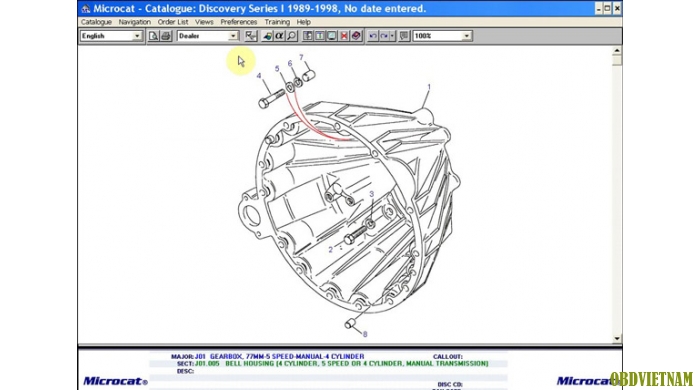The width and height of the screenshot is (700, 390).
Task: Click the printer icon in toolbar
Action: coord(166,36)
